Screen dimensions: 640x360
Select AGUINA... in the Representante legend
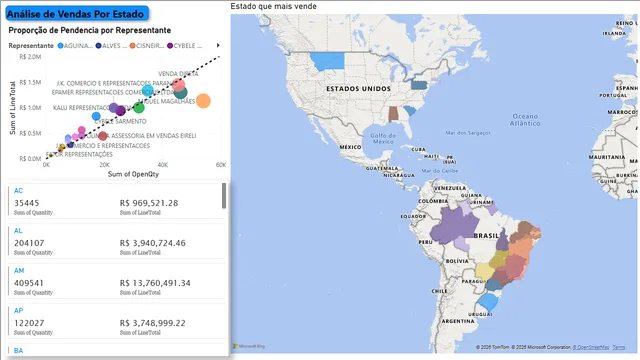click(x=76, y=46)
